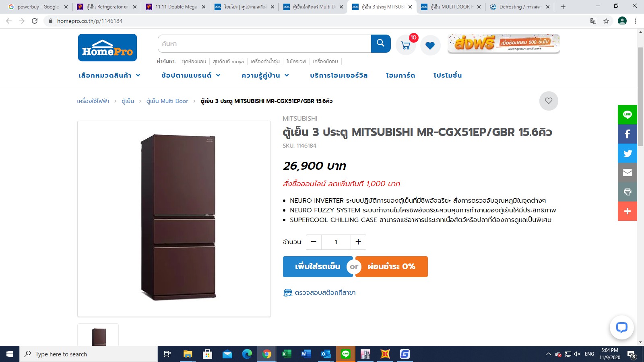Share product on LINE sidebar icon
The width and height of the screenshot is (644, 362).
(627, 115)
